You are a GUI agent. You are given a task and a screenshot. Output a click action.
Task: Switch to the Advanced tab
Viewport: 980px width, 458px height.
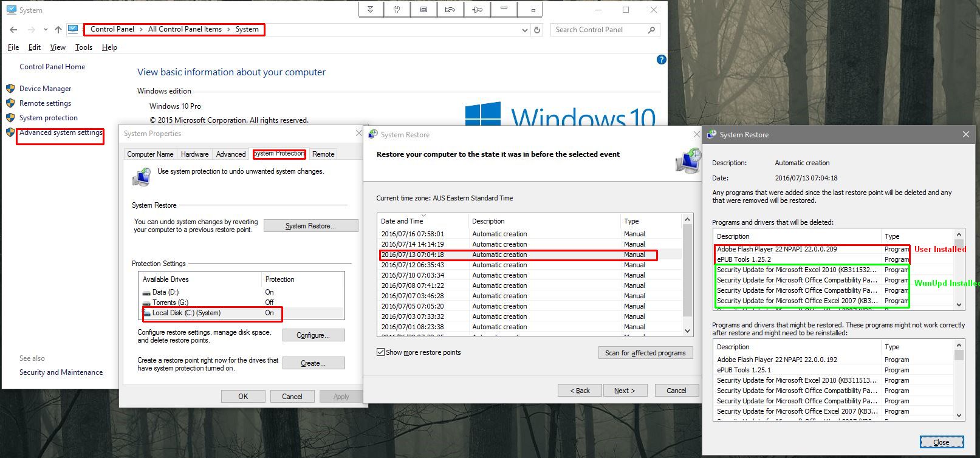click(x=231, y=154)
